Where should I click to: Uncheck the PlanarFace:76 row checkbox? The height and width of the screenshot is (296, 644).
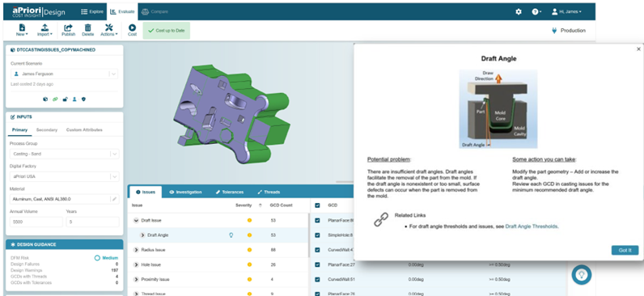pos(317,294)
